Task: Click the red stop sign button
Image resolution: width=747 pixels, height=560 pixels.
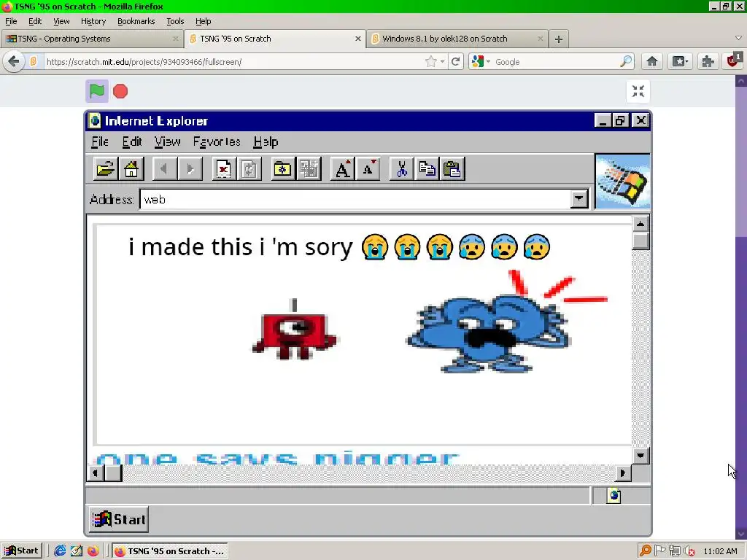Action: point(120,91)
